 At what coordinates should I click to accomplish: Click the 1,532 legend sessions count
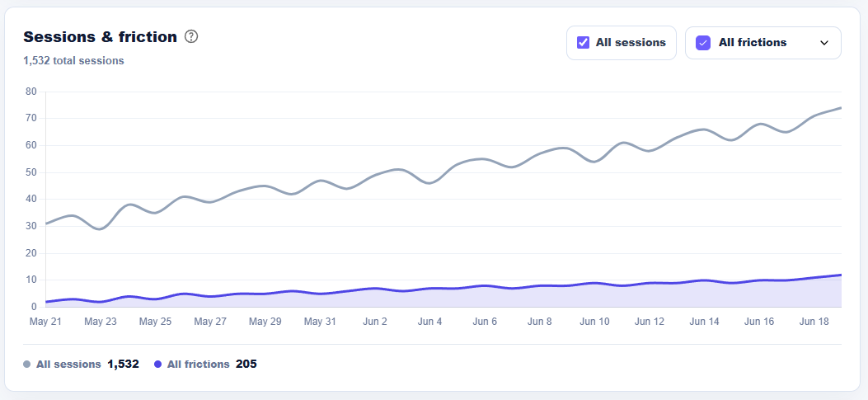(123, 365)
